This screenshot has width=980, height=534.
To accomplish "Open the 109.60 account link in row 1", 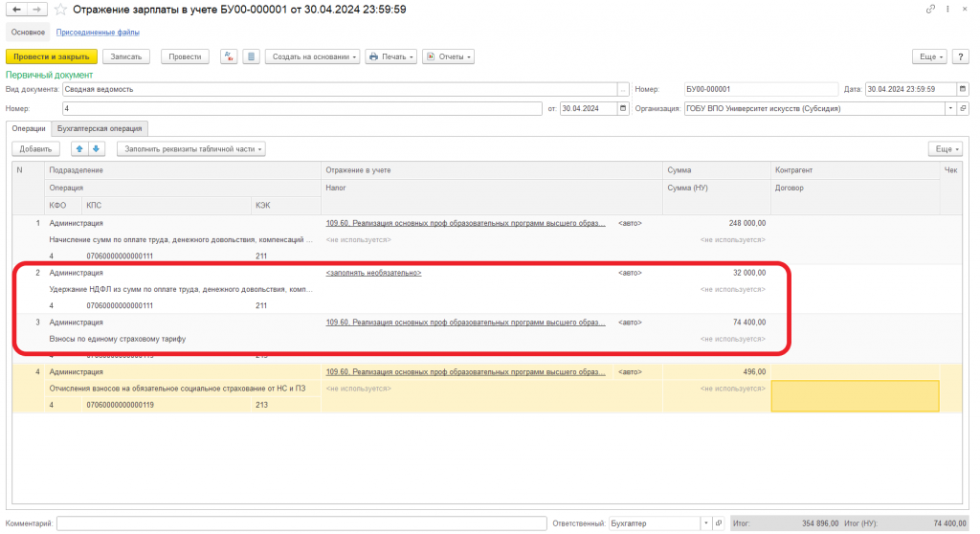I will (x=465, y=223).
